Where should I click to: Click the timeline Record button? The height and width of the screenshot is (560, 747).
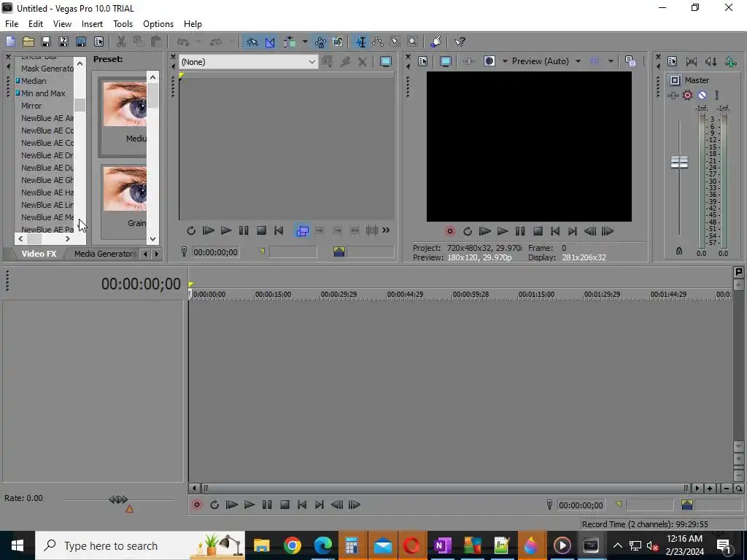click(197, 505)
